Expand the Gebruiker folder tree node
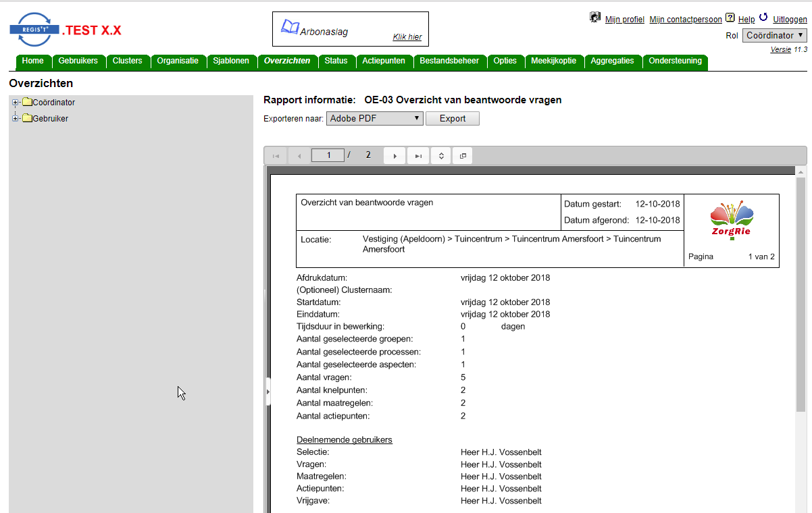 [15, 118]
